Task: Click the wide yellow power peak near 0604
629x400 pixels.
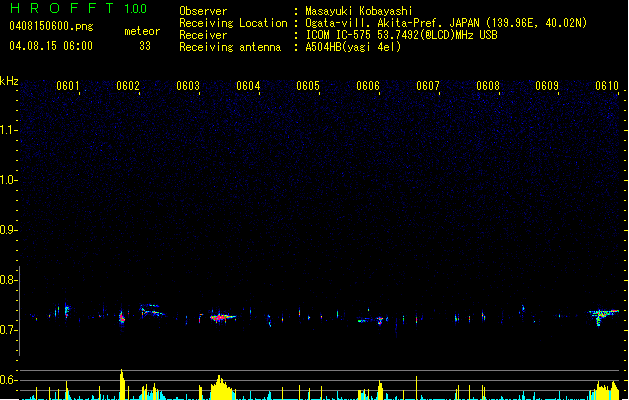Action: (x=221, y=388)
